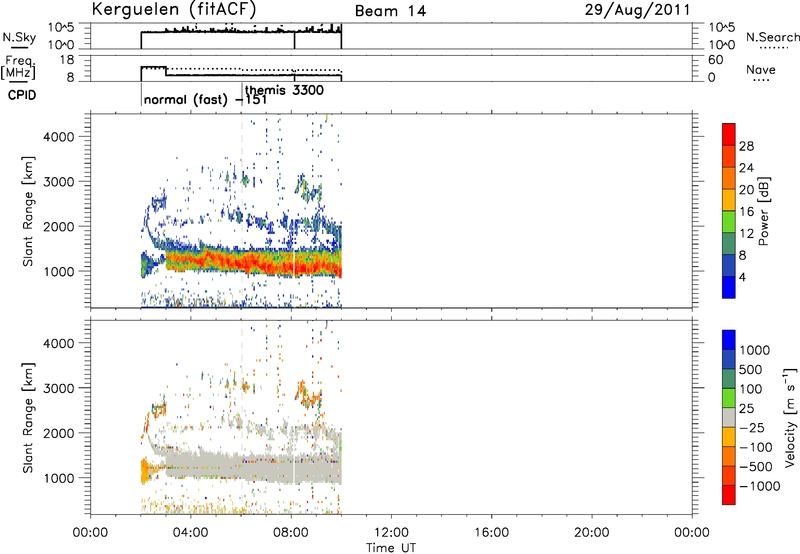Click the 'Beam 14' label
This screenshot has height=554, width=800.
pyautogui.click(x=390, y=11)
